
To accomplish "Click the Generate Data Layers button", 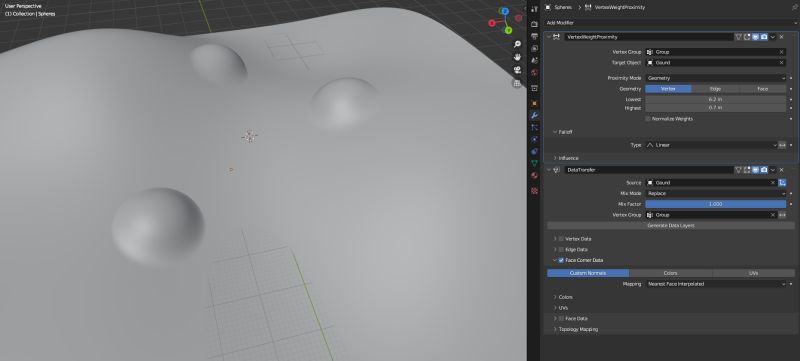I will [x=671, y=225].
